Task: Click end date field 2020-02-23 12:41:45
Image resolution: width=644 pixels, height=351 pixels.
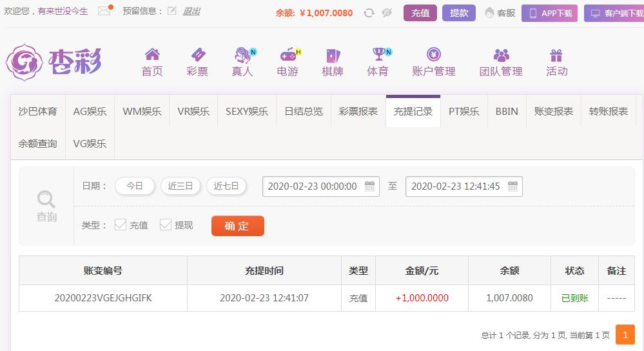Action: (x=464, y=186)
